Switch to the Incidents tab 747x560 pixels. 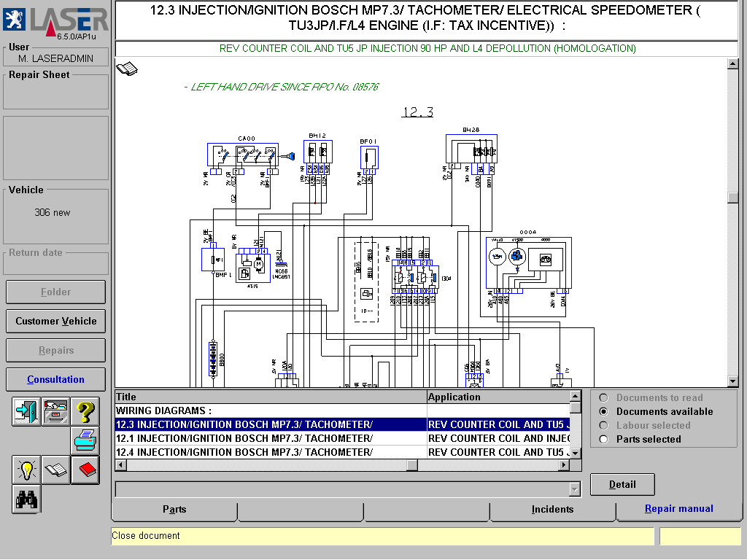(x=553, y=510)
